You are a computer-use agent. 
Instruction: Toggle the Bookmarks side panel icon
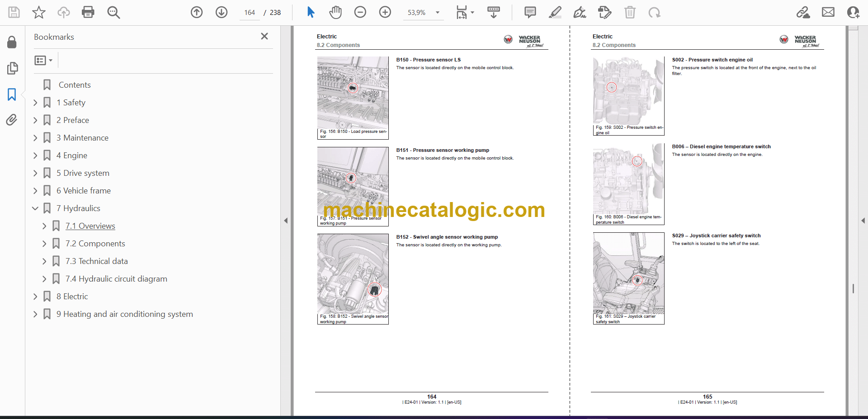point(12,94)
